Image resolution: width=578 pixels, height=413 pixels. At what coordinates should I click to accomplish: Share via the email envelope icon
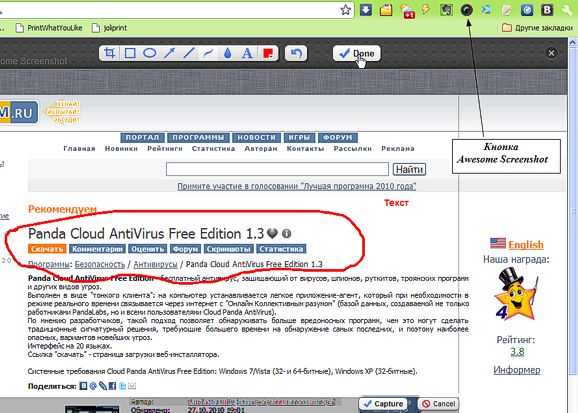coord(132,386)
